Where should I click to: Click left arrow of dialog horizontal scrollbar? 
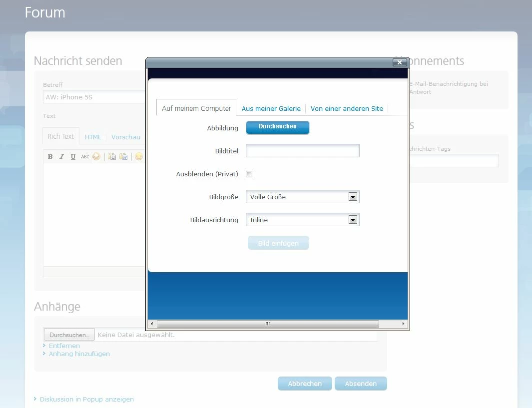pos(152,324)
